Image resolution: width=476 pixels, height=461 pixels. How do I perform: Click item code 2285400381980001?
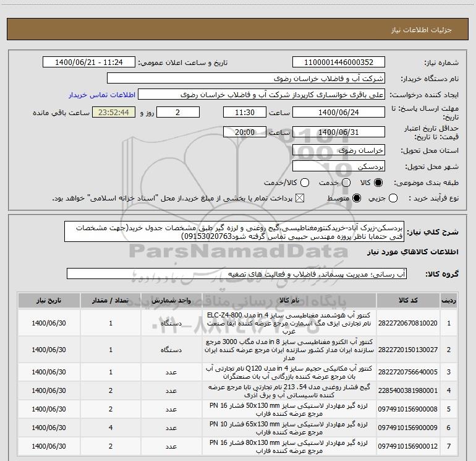408,390
